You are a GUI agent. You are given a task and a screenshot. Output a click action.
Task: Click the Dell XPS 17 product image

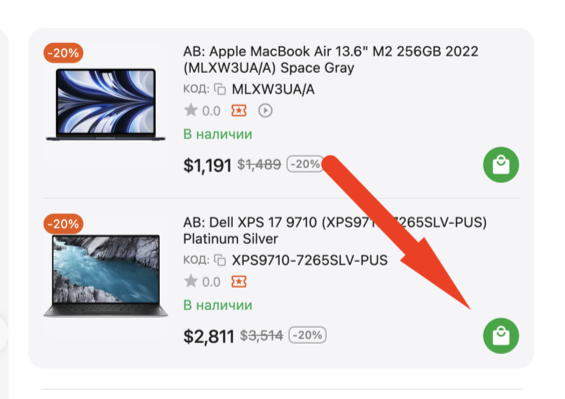tap(106, 276)
